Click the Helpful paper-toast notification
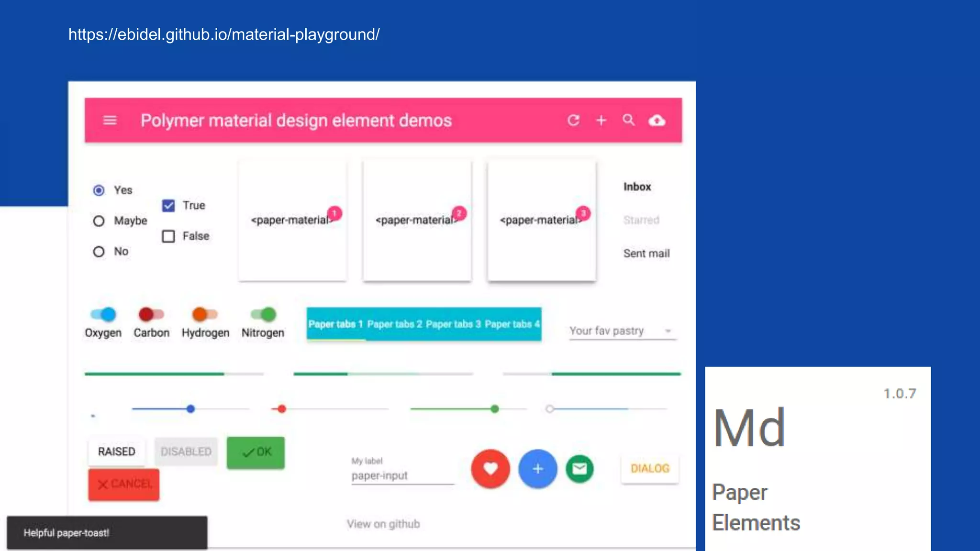Screen dimensions: 980x551 tap(107, 533)
